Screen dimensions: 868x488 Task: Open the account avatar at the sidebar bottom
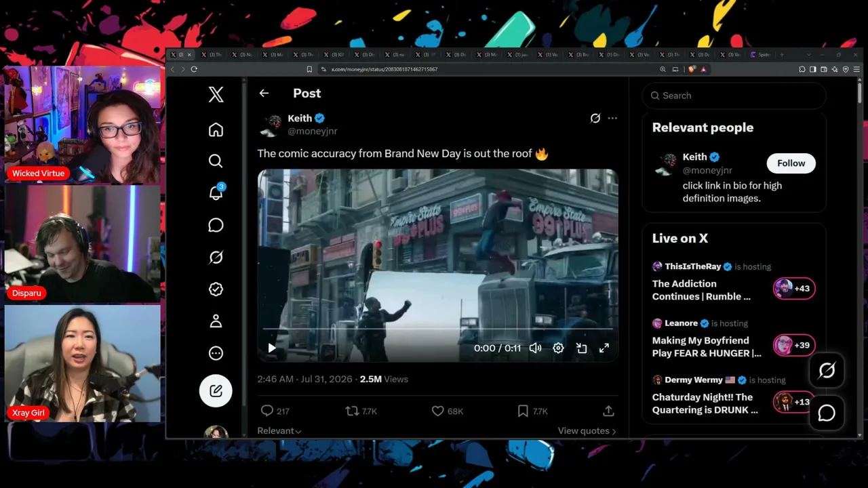point(216,432)
